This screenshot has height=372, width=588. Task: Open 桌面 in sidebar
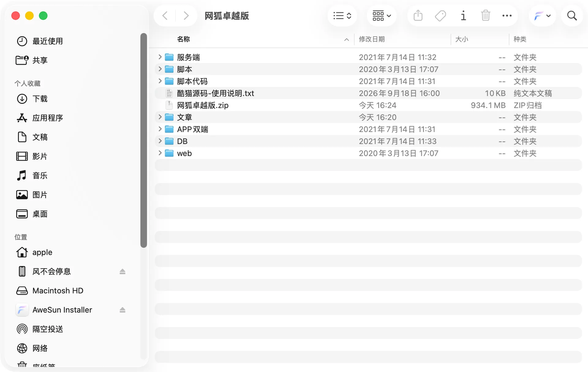point(32,214)
